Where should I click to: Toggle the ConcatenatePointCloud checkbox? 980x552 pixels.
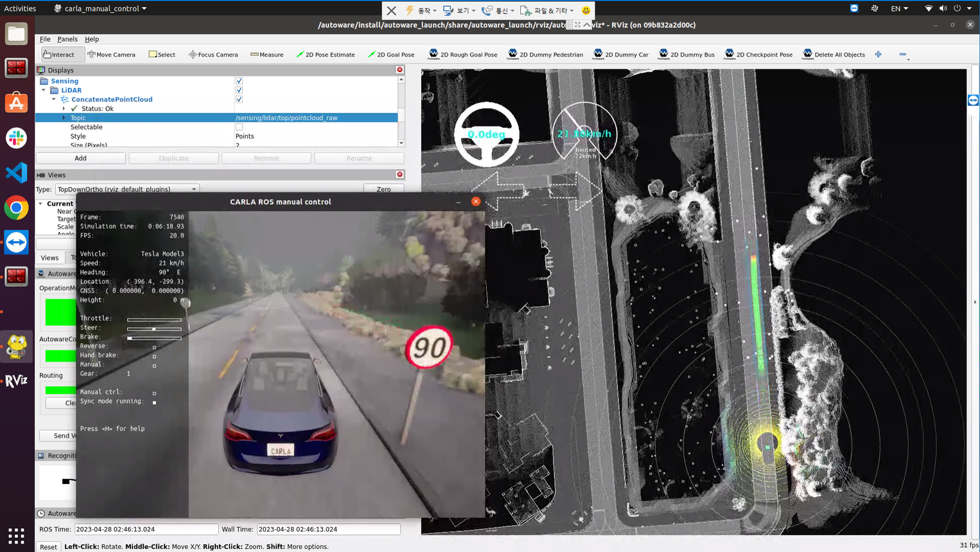point(239,100)
